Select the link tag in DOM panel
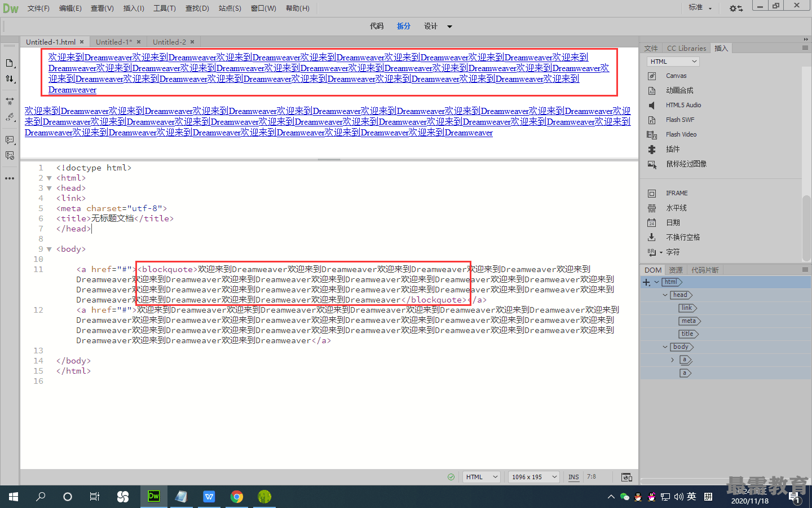 click(x=687, y=308)
